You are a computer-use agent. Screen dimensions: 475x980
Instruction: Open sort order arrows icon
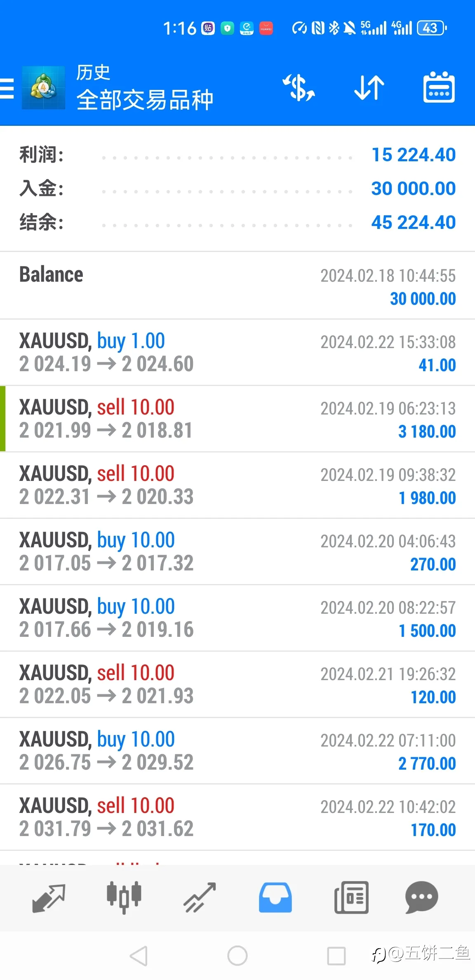(369, 87)
